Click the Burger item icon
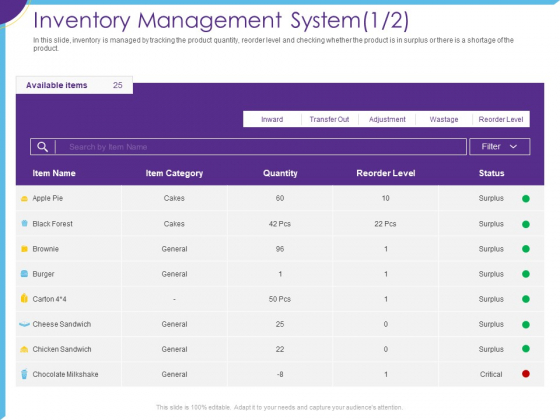Image resolution: width=560 pixels, height=420 pixels. click(x=24, y=274)
